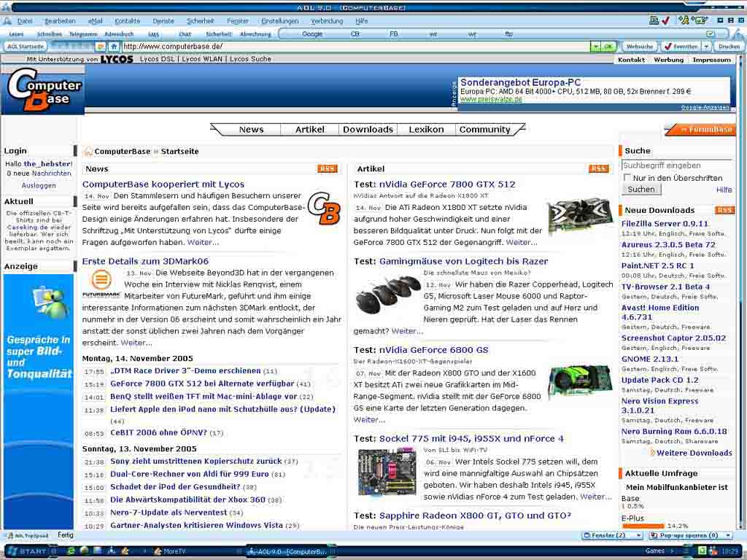Open the Datei menu

(x=25, y=21)
